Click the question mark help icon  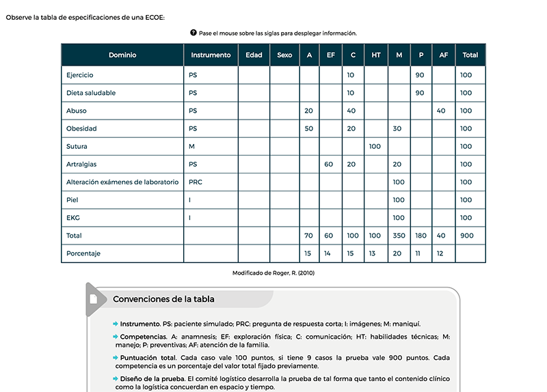click(x=194, y=33)
